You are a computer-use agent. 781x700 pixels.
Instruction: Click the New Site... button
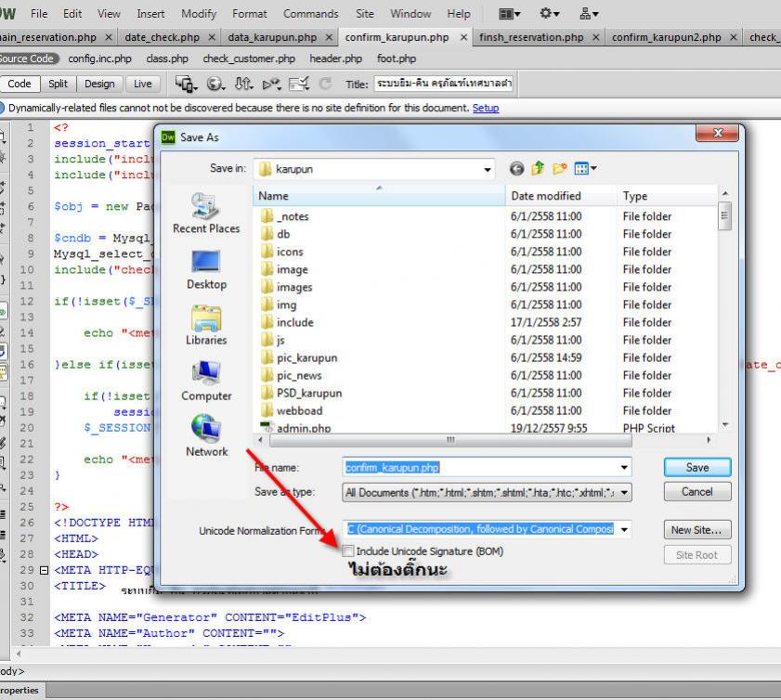(697, 530)
